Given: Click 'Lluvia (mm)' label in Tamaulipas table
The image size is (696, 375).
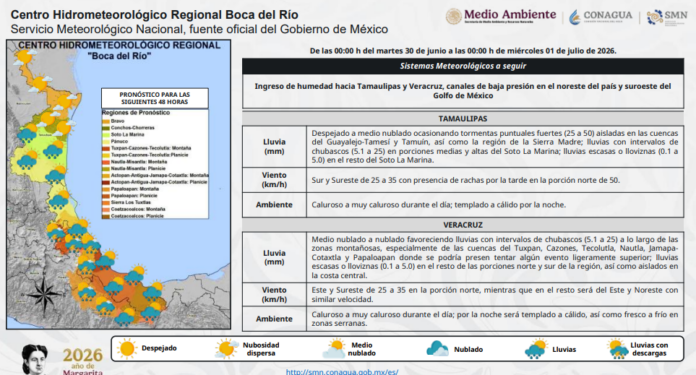Looking at the screenshot, I should click(x=274, y=146).
